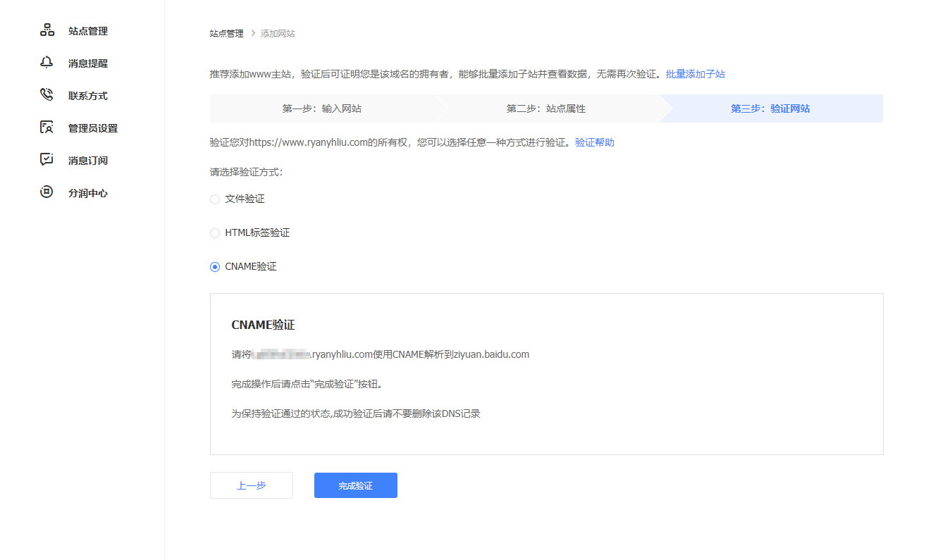This screenshot has height=560, width=945.
Task: Open the 批量添加子站 link
Action: point(696,74)
